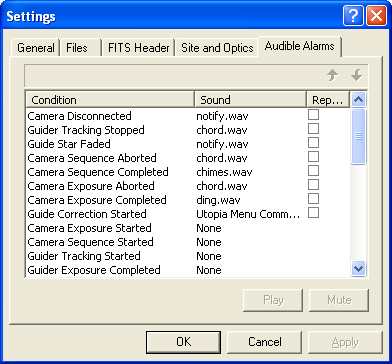392x364 pixels.
Task: Select Guide Star Faded condition
Action: (x=69, y=144)
